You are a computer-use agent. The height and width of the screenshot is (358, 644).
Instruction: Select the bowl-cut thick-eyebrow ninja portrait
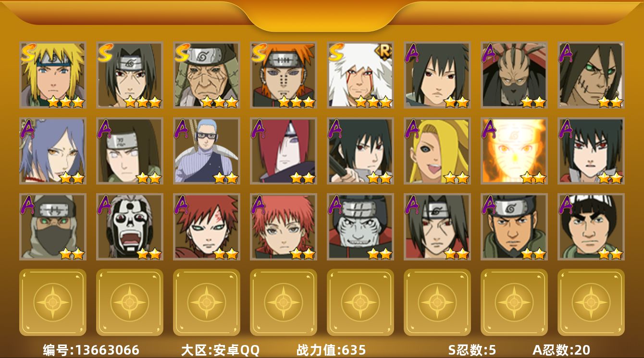point(591,227)
